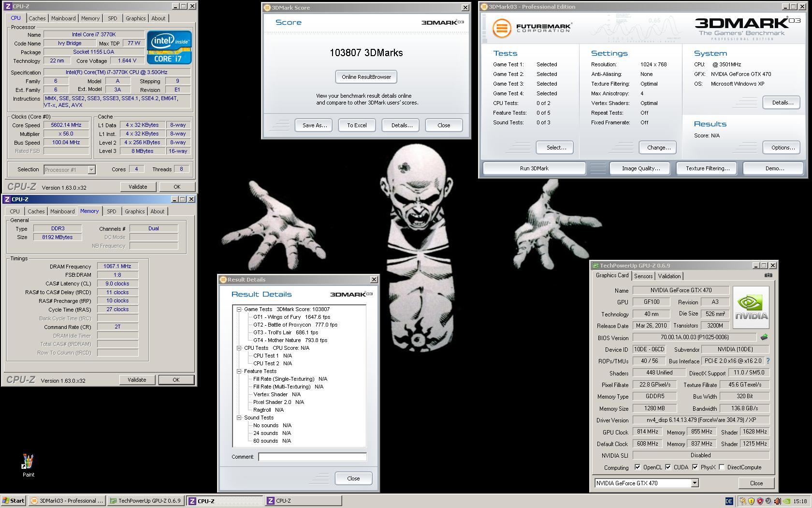Open Mainboard tab in top CPU-Z window
This screenshot has width=812, height=508.
(63, 18)
